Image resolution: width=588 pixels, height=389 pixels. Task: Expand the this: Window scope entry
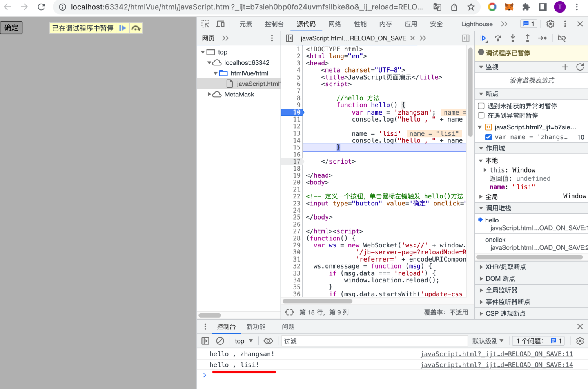tap(485, 170)
